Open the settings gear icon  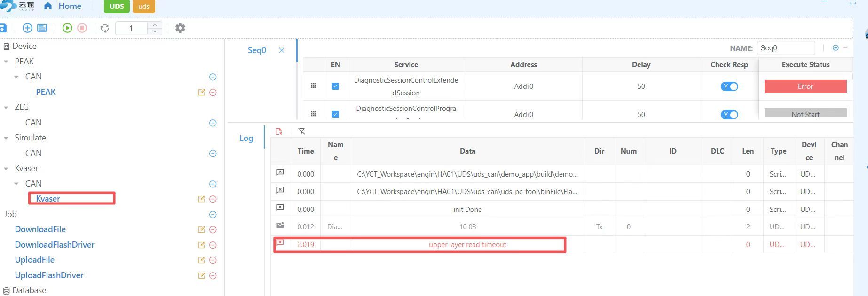[180, 28]
